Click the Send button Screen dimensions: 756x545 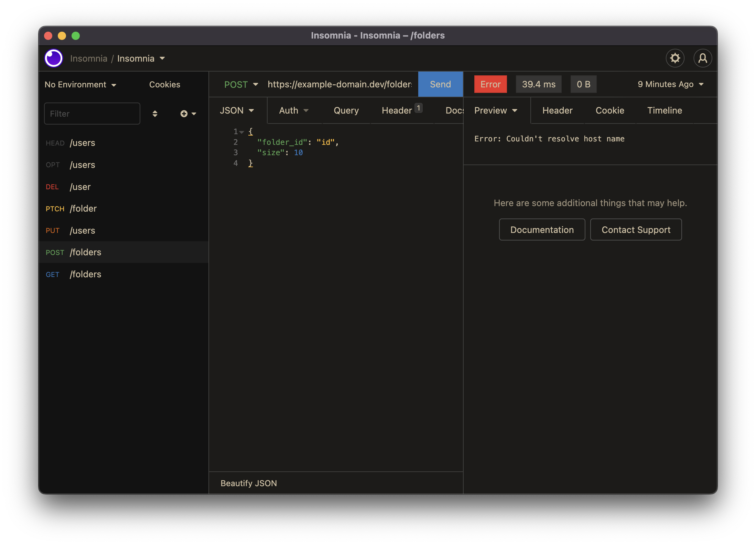click(440, 84)
